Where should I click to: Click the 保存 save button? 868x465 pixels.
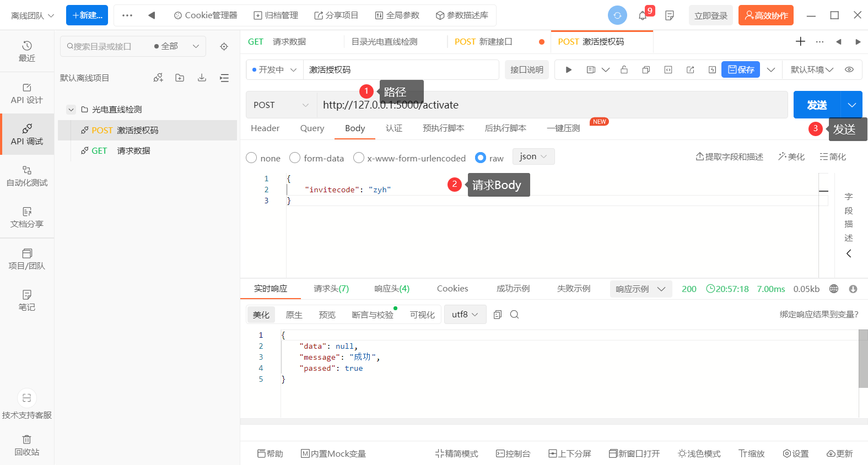[x=741, y=69]
